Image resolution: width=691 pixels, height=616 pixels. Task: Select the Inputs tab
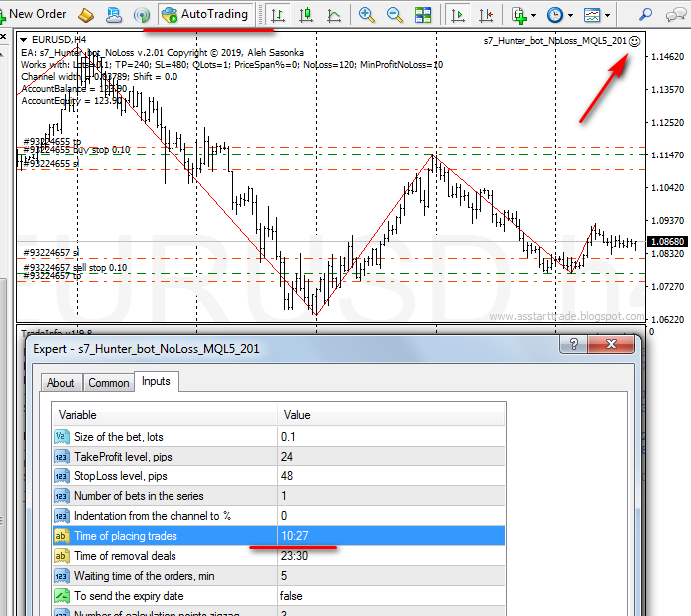pyautogui.click(x=156, y=381)
